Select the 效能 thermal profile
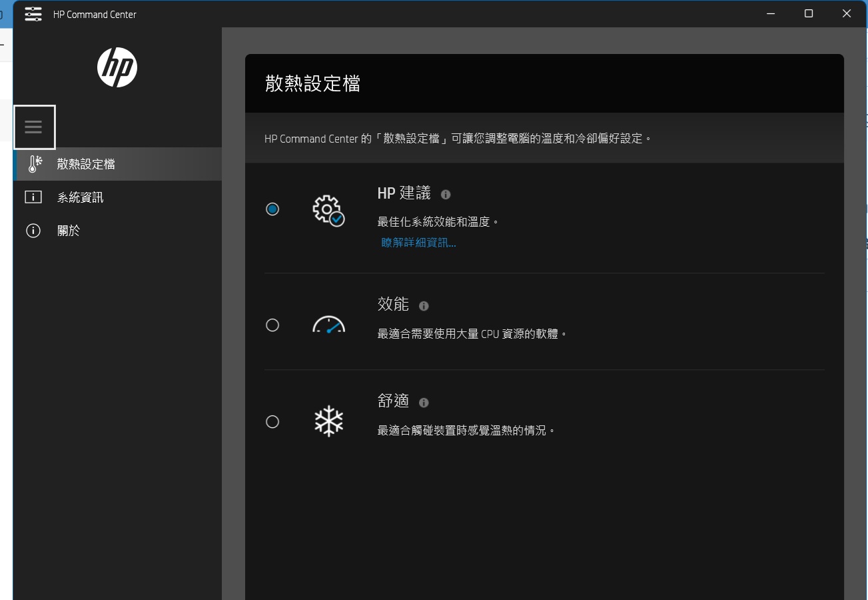This screenshot has width=868, height=600. pos(272,325)
